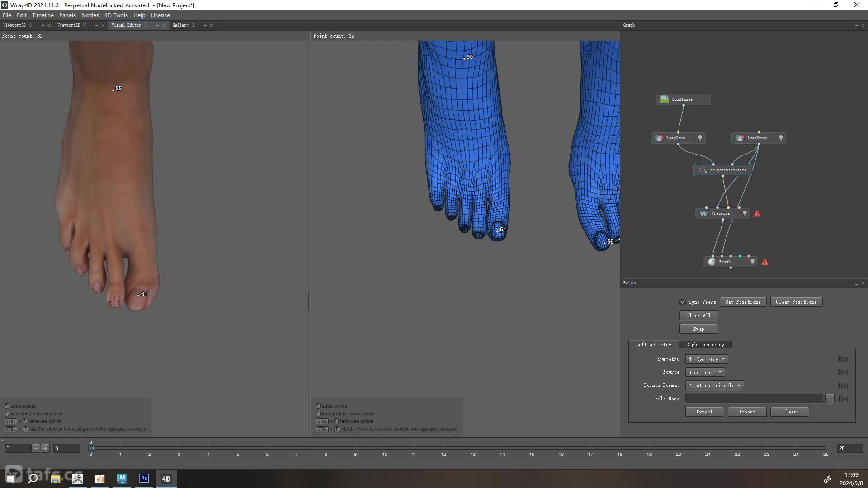868x488 pixels.
Task: Select the LoadGeom1 node icon
Action: (x=740, y=138)
